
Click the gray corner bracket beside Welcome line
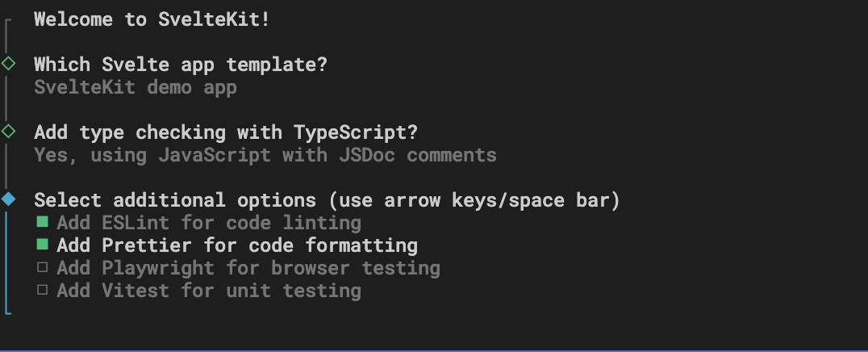[7, 23]
